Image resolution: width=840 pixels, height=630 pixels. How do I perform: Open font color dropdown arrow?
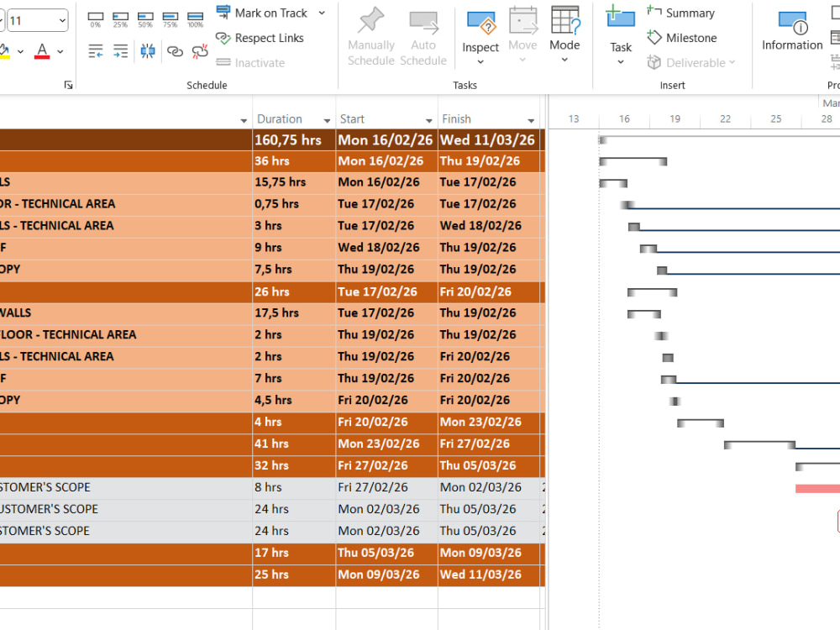tap(60, 51)
